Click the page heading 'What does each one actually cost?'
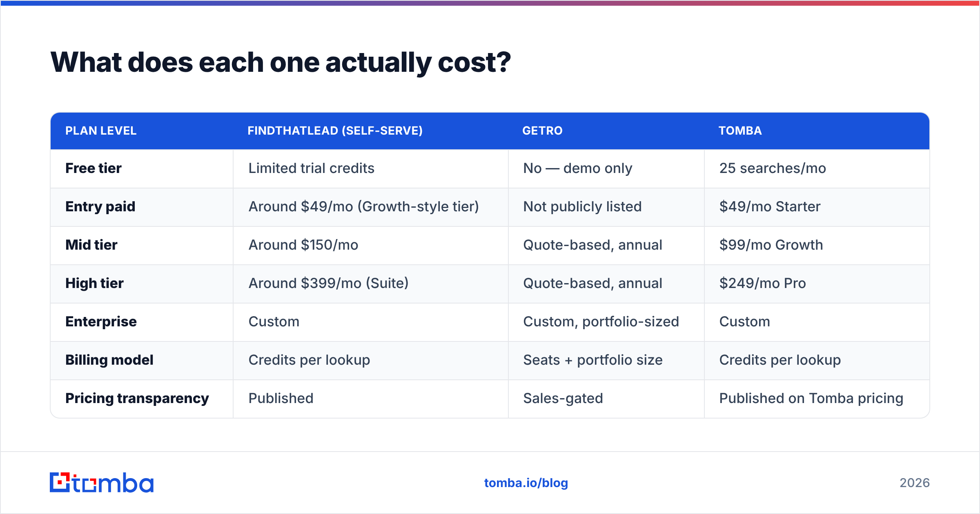980x514 pixels. tap(281, 62)
